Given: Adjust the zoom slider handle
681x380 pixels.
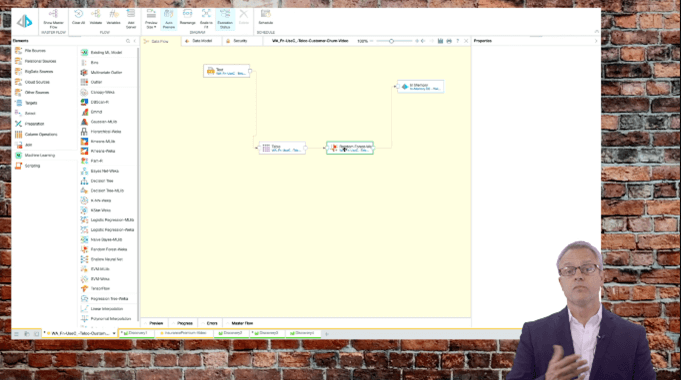Looking at the screenshot, I should (391, 41).
